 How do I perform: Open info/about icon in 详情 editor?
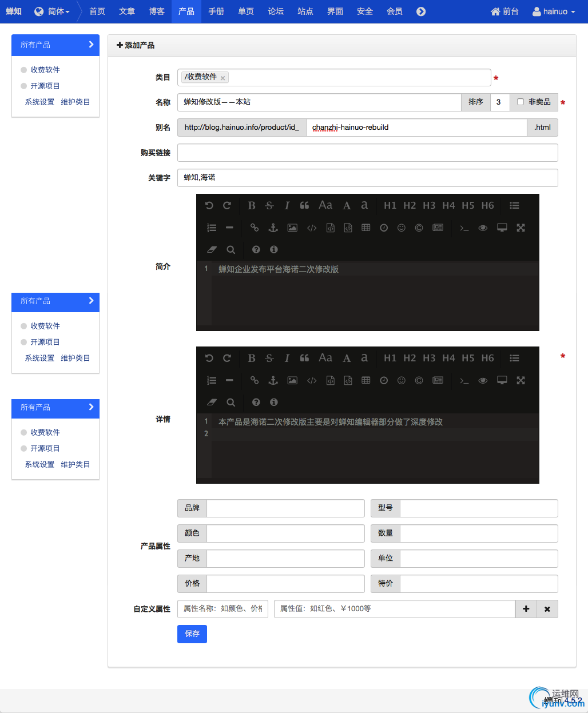tap(274, 402)
